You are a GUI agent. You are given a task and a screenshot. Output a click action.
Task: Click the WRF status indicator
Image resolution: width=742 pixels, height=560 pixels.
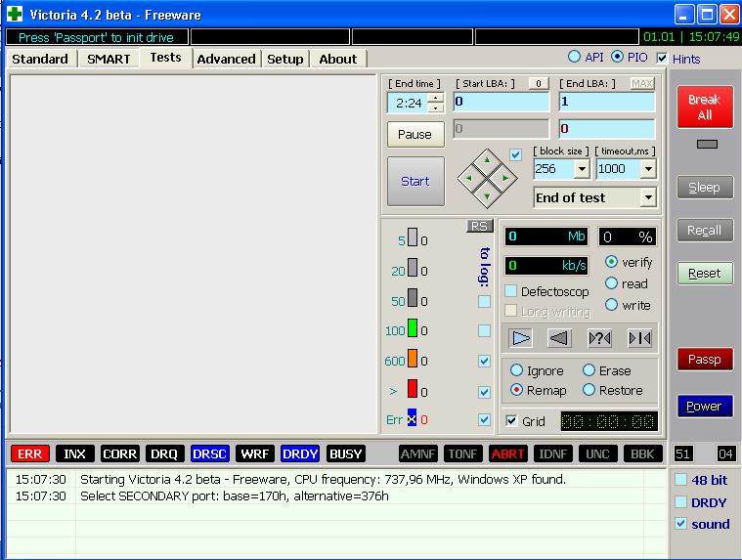pyautogui.click(x=254, y=454)
